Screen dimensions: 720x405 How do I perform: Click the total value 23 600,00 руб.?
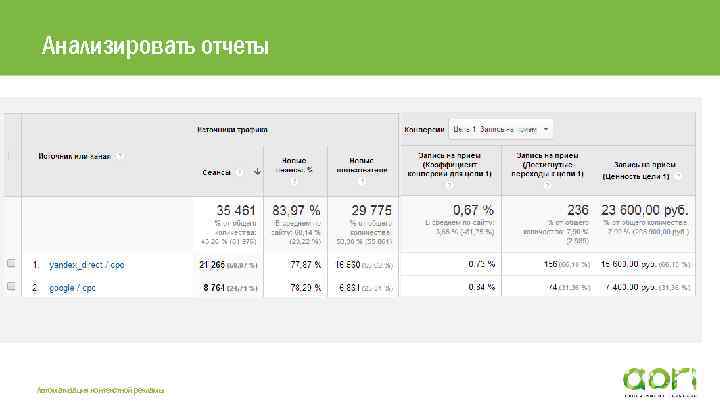point(645,210)
